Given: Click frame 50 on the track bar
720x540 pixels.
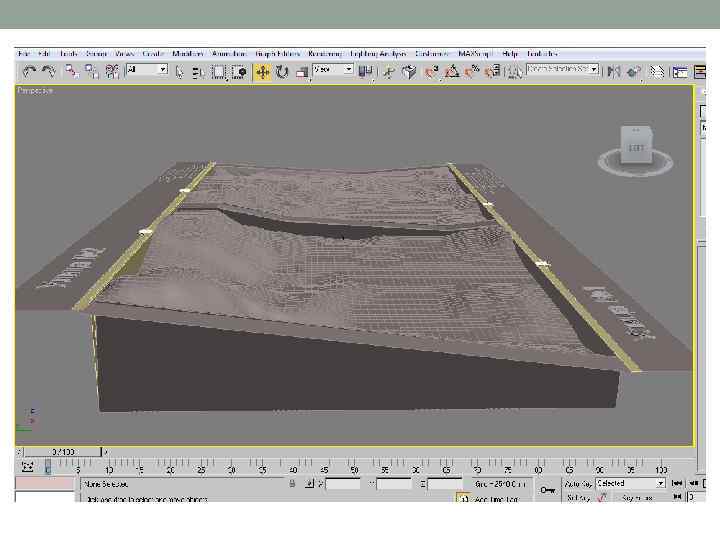Looking at the screenshot, I should [354, 469].
